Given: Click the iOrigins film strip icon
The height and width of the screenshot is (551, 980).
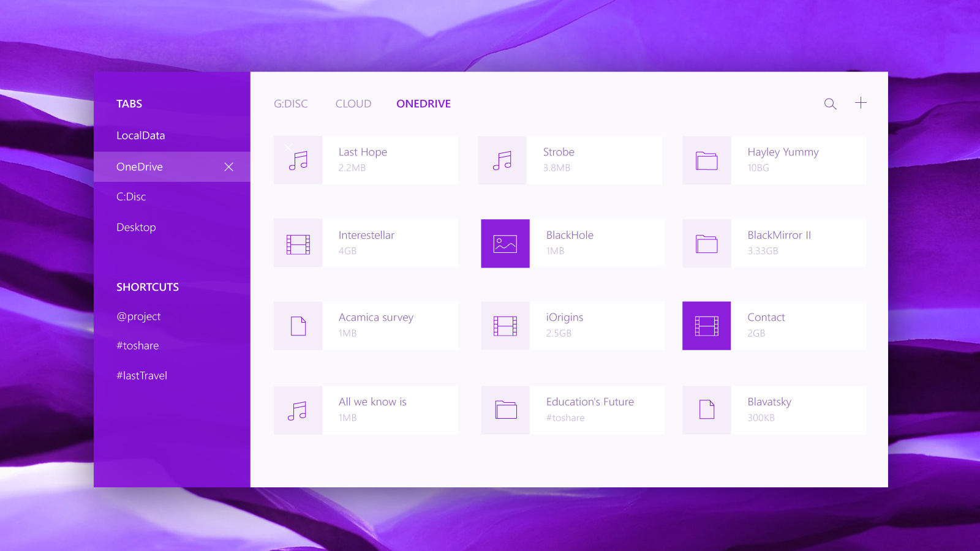Looking at the screenshot, I should pyautogui.click(x=505, y=326).
